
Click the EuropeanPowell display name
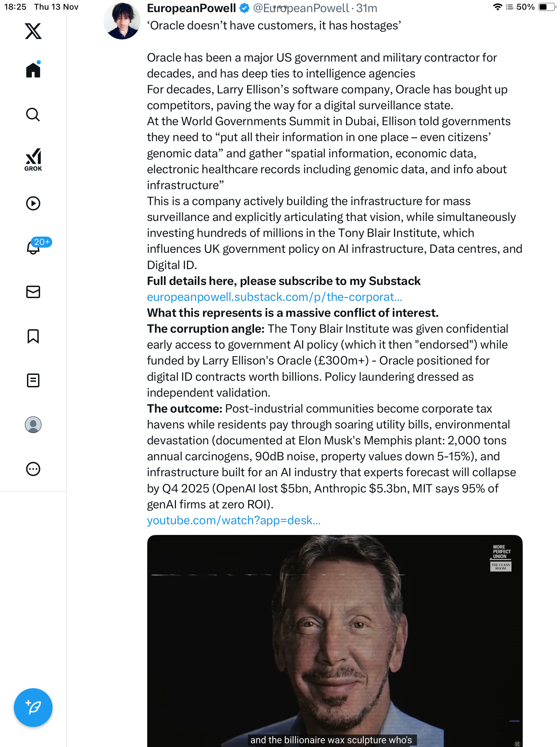point(192,8)
